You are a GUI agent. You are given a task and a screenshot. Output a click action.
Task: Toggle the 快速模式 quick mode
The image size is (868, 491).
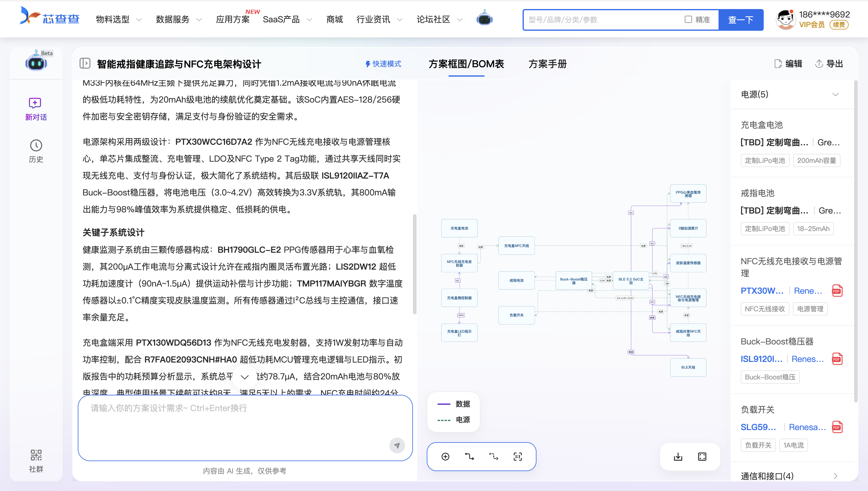[x=383, y=64]
